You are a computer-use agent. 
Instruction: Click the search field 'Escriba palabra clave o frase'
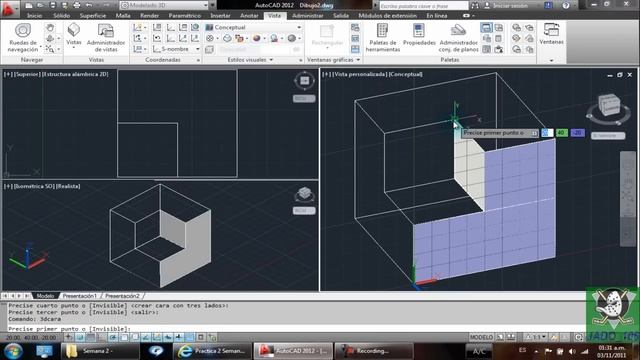point(423,6)
